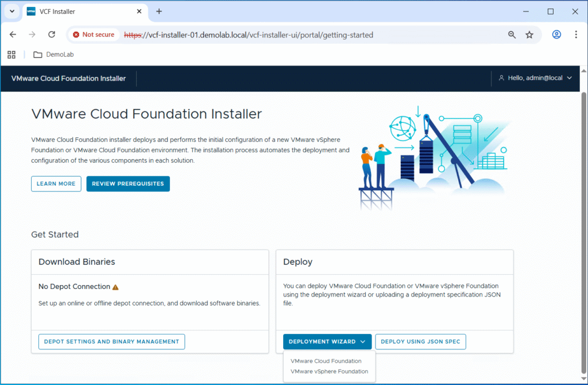Expand the Hello, admin@local user dropdown
Screen dimensions: 588x385
pyautogui.click(x=535, y=78)
